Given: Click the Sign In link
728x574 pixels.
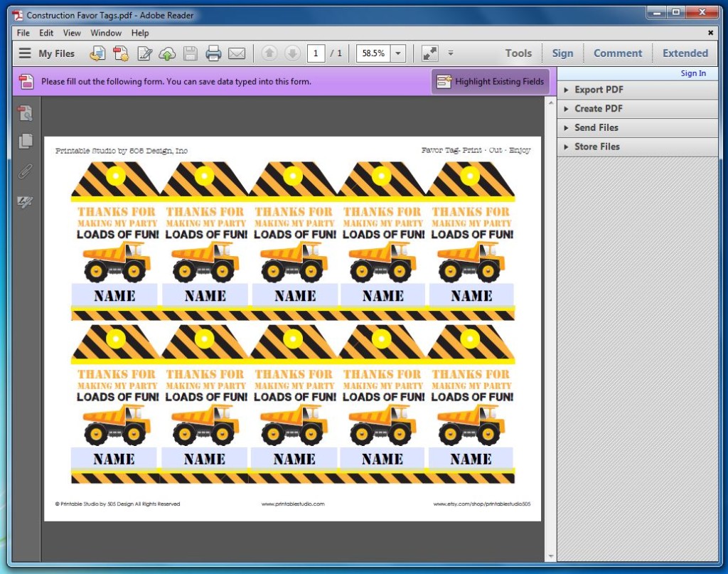Looking at the screenshot, I should pyautogui.click(x=693, y=73).
